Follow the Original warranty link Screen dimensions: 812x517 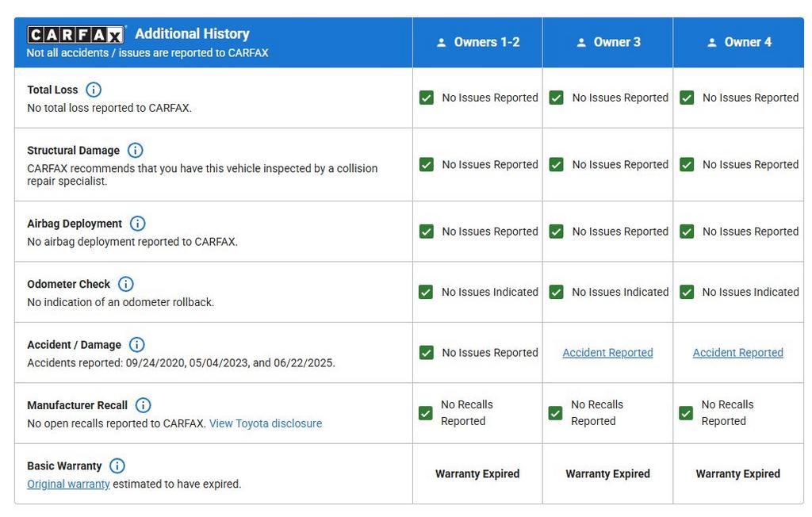click(x=68, y=484)
